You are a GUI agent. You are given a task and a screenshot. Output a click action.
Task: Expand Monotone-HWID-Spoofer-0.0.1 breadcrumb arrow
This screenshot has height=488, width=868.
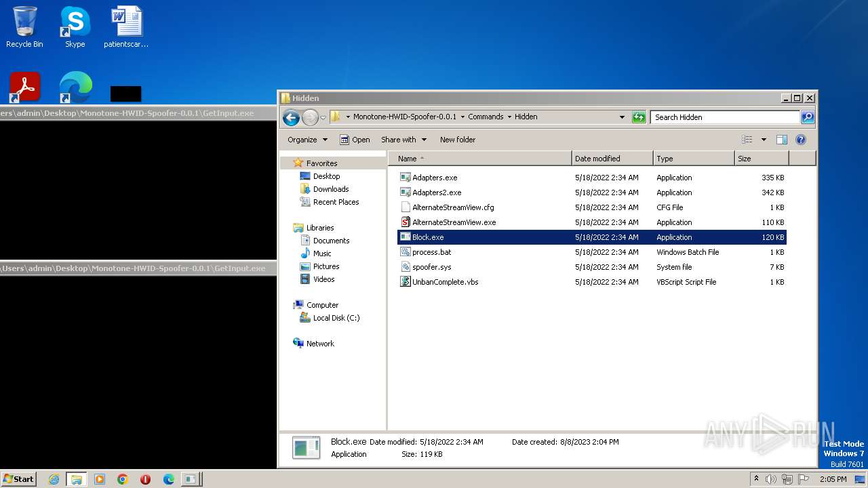462,117
